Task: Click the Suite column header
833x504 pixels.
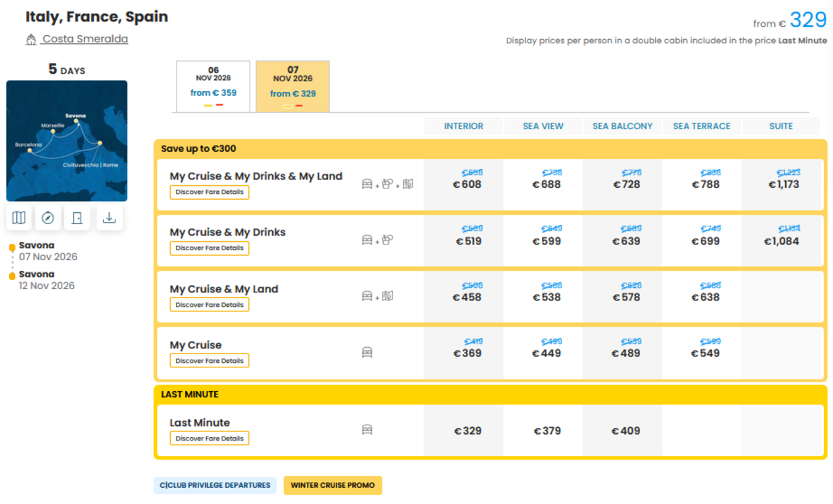Action: point(781,126)
